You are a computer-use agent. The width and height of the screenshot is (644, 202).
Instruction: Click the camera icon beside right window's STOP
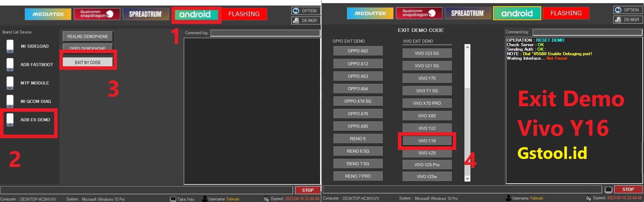(x=608, y=190)
